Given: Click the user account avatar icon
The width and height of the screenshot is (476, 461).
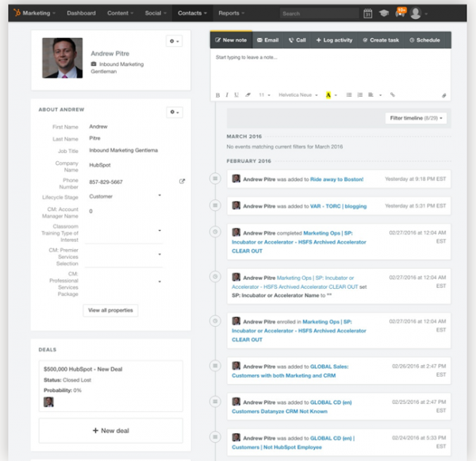Looking at the screenshot, I should pos(415,13).
